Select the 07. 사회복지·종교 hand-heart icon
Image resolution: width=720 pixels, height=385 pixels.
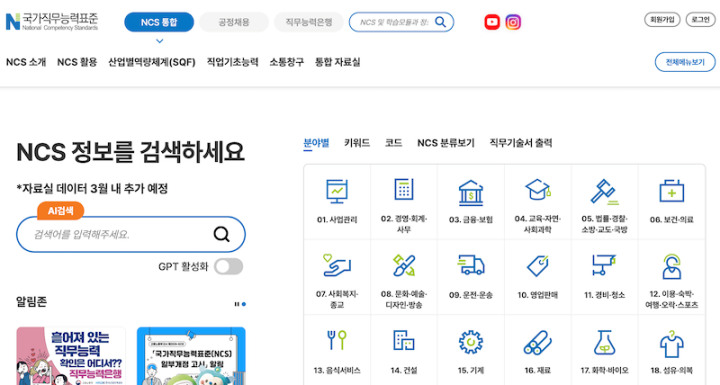click(337, 265)
